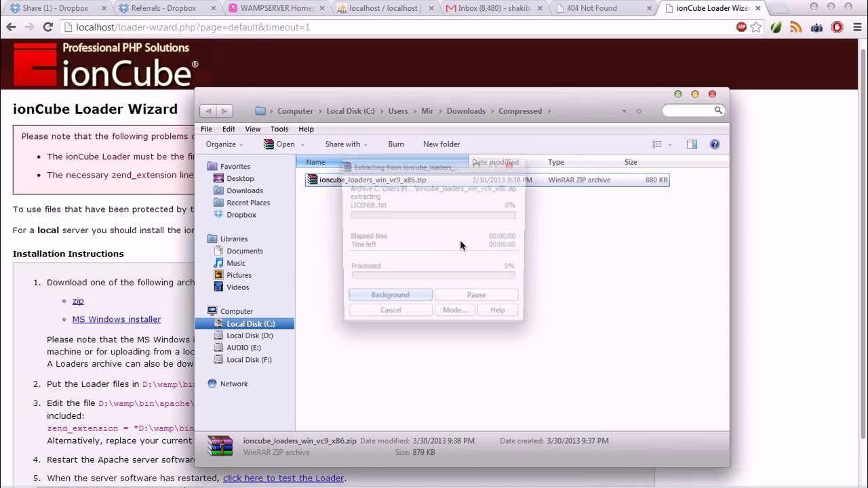This screenshot has height=488, width=868.
Task: Click the Explorer forward navigation arrow
Action: click(x=224, y=111)
